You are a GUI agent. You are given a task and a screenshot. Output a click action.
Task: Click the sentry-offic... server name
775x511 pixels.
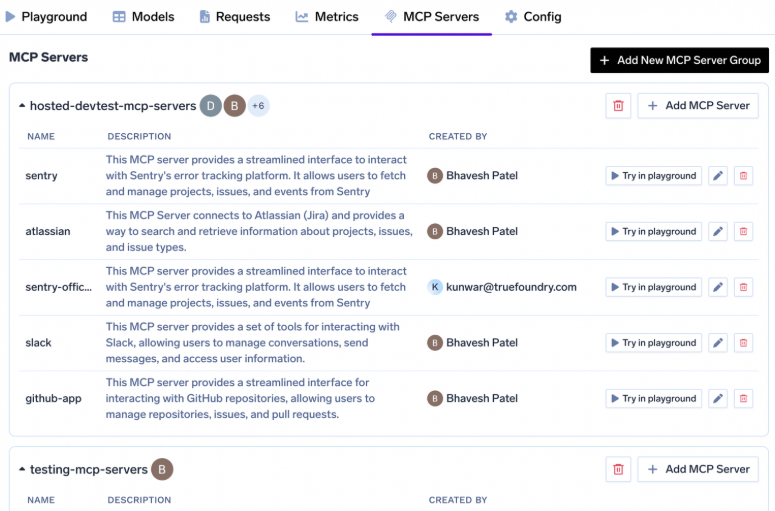(59, 287)
